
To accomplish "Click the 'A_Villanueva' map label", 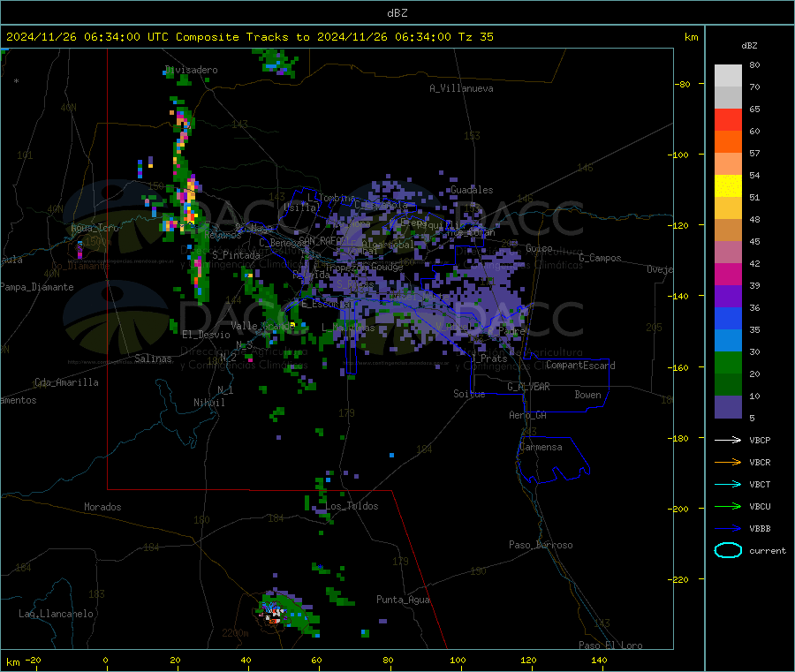I will point(461,88).
